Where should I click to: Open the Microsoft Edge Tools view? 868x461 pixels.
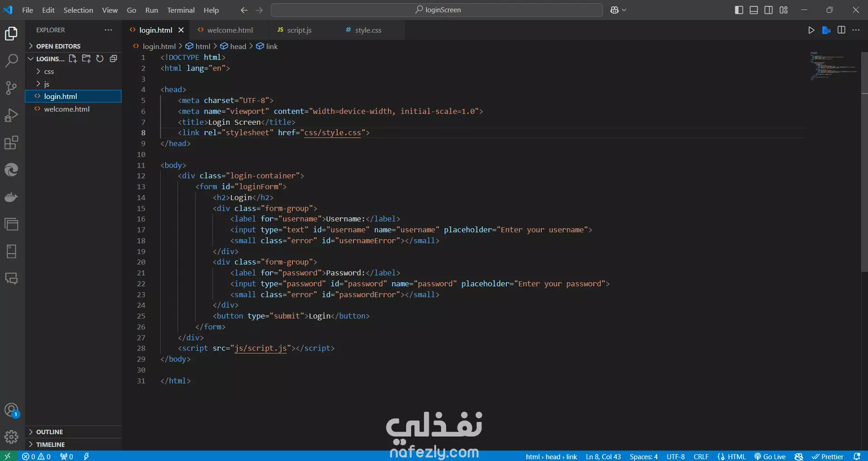tap(11, 170)
